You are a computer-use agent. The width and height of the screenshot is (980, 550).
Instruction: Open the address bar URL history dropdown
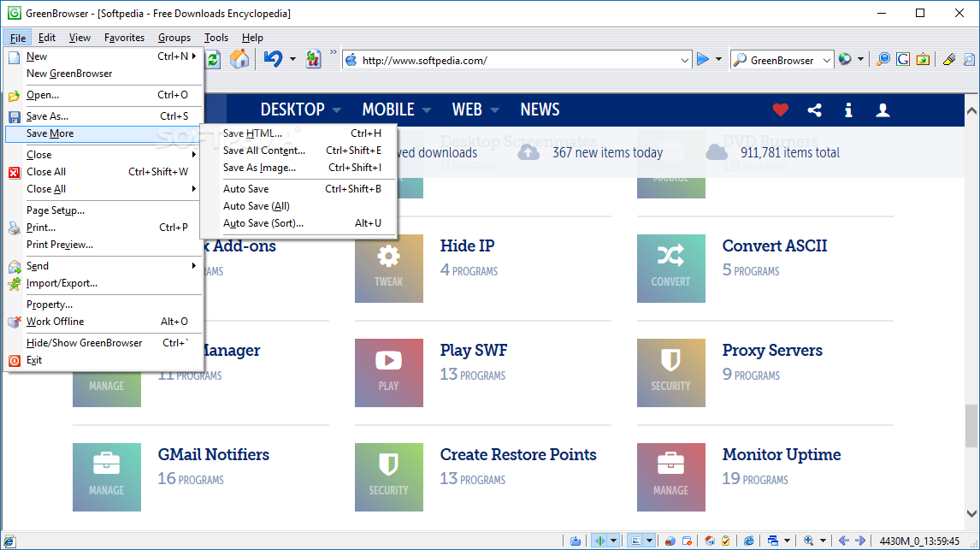coord(684,60)
